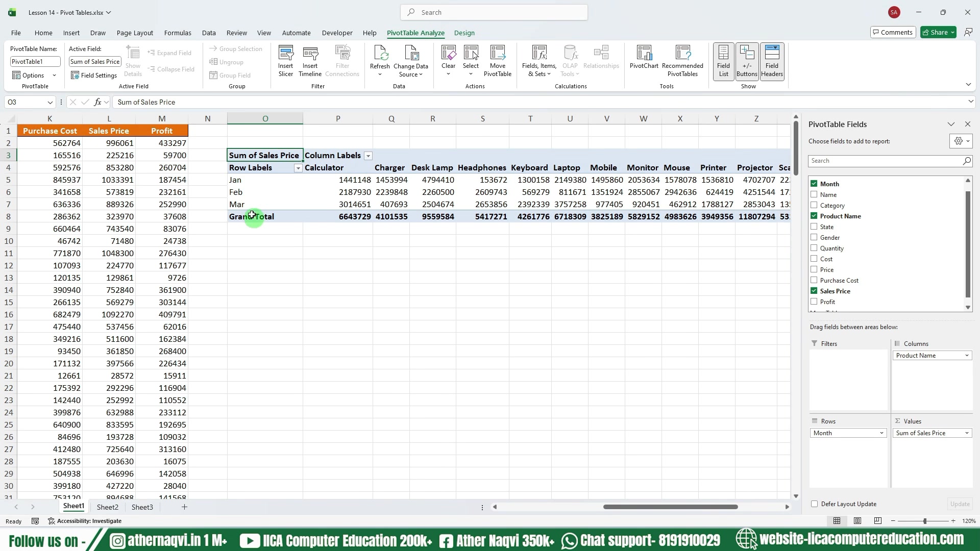This screenshot has width=980, height=551.
Task: Open the Select actions menu
Action: 471,61
